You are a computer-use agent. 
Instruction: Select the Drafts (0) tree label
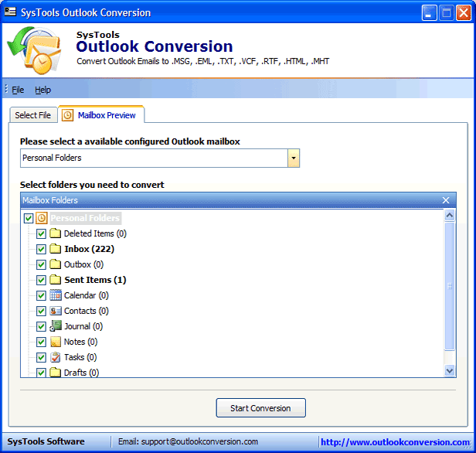81,373
